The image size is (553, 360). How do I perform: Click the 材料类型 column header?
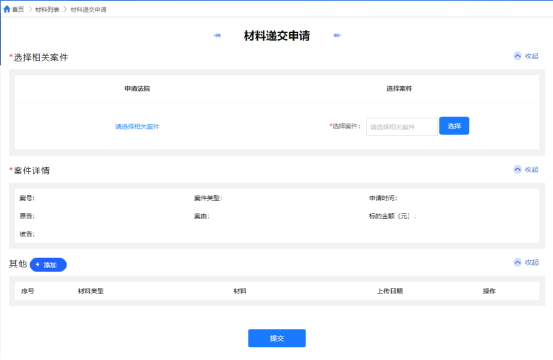[x=91, y=291]
